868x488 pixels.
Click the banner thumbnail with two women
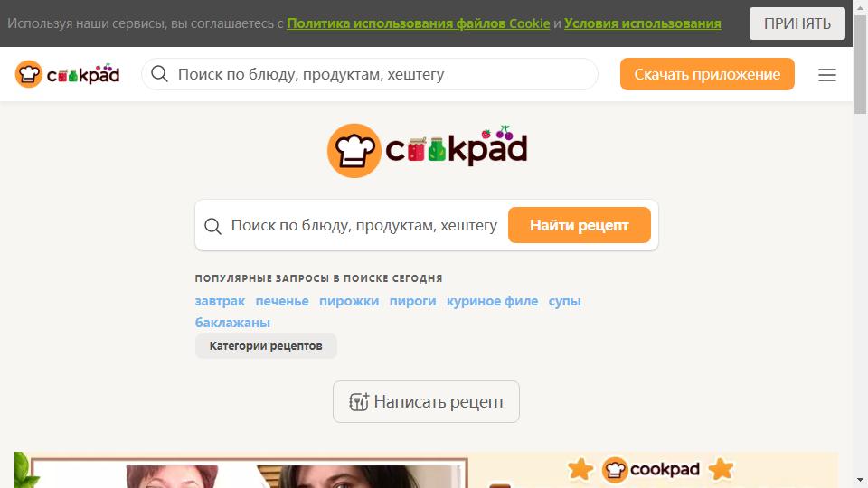tap(250, 472)
